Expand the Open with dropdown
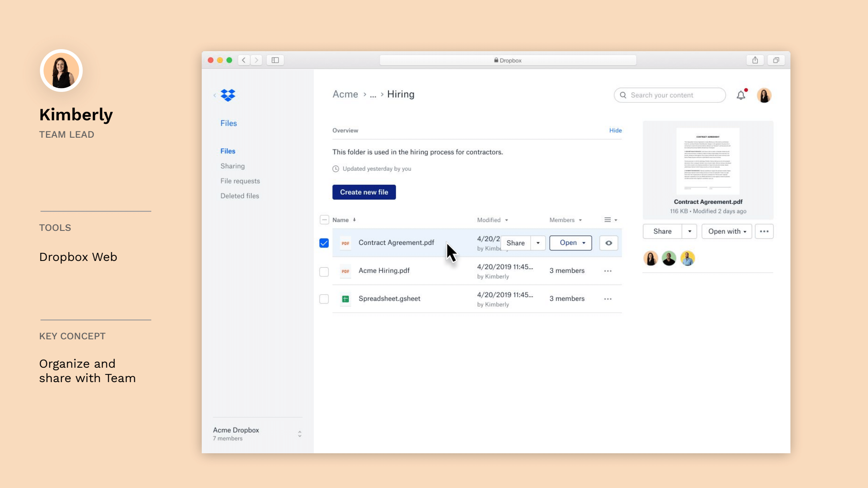 pos(727,231)
